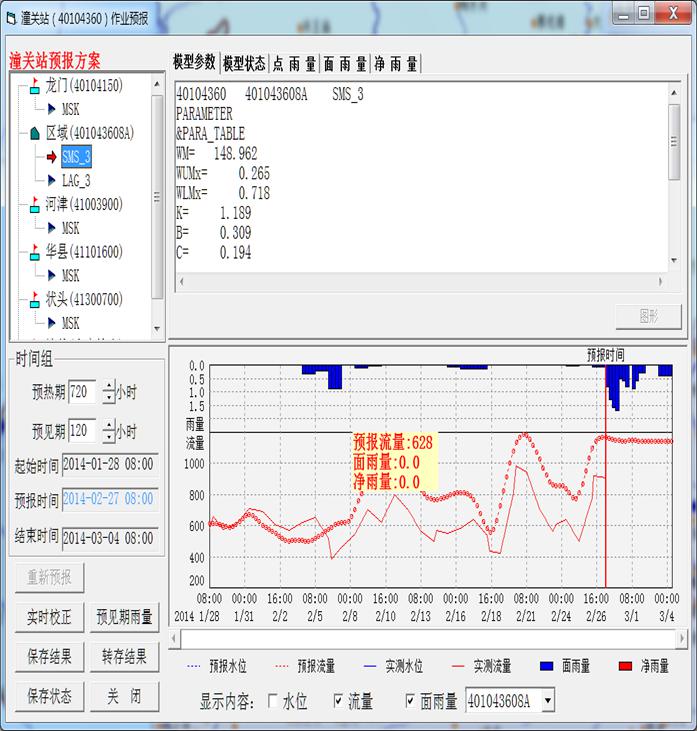Click the 区域(401043608A) region icon
This screenshot has width=697, height=731.
click(x=35, y=134)
